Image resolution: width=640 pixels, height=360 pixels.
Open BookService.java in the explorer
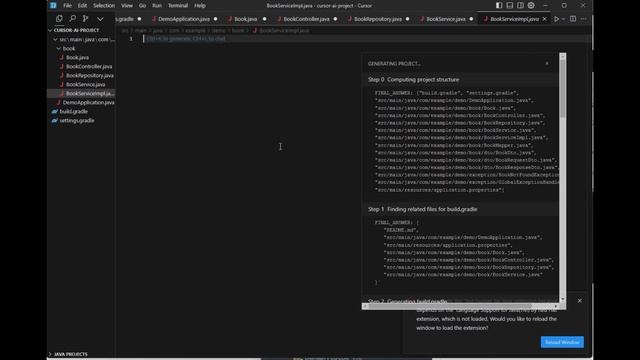(x=86, y=84)
